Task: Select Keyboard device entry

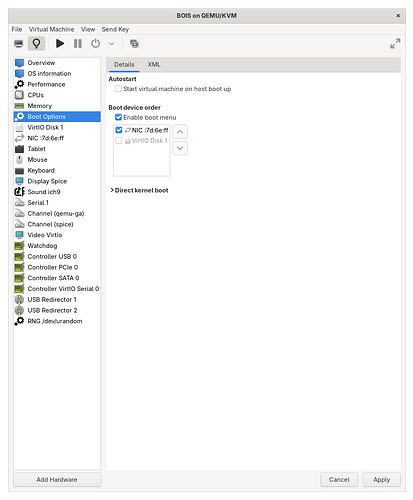Action: point(57,170)
